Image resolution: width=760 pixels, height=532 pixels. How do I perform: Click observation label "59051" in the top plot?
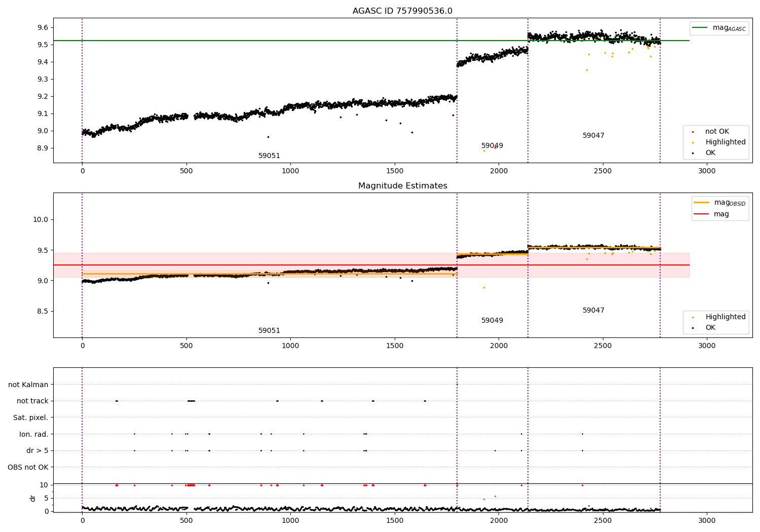pos(269,156)
